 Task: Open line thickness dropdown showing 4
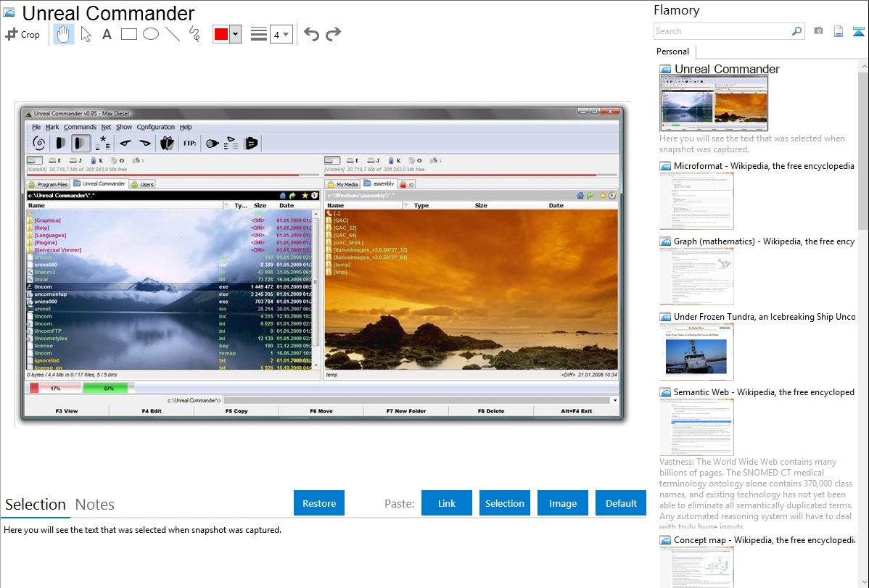pyautogui.click(x=281, y=34)
